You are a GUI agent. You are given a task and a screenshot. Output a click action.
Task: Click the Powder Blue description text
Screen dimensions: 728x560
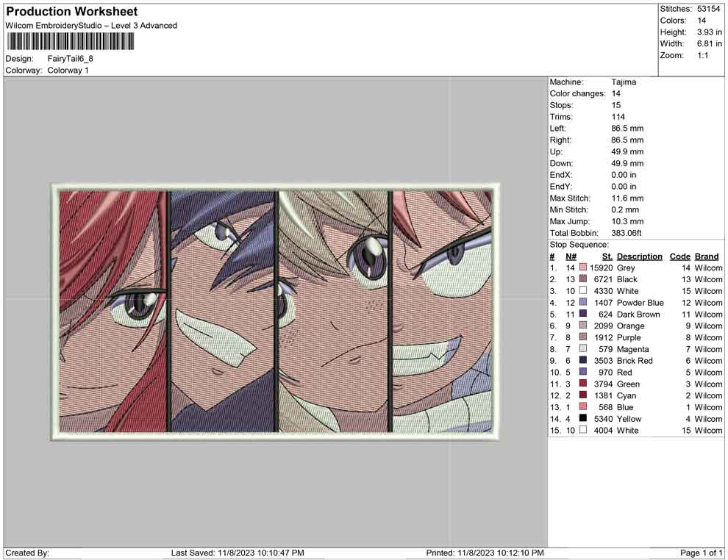640,303
